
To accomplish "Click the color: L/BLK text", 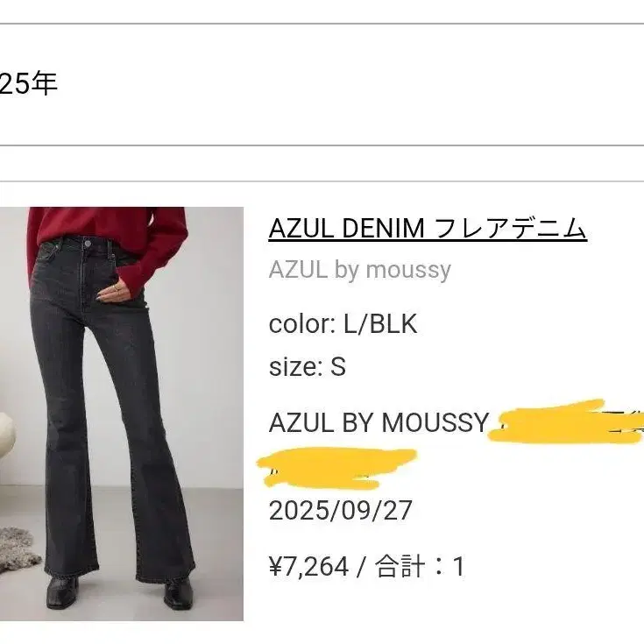I will 343,323.
